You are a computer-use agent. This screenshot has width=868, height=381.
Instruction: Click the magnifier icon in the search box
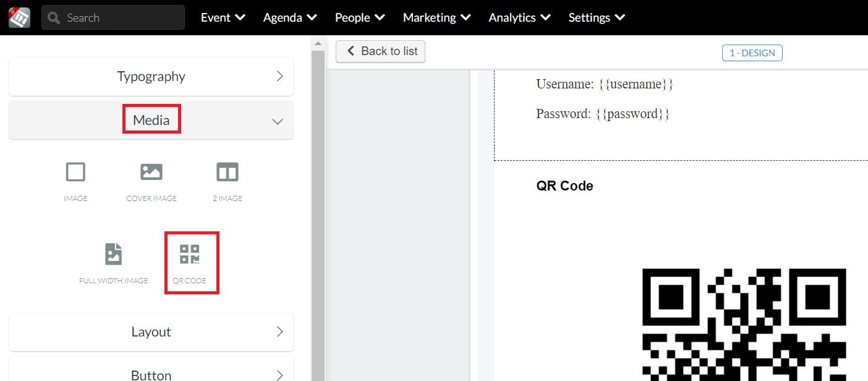54,18
